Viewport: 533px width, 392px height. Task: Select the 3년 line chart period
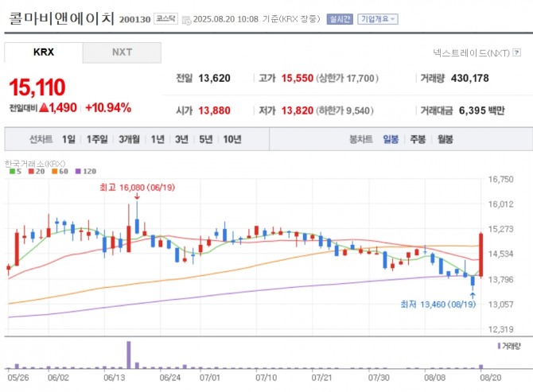click(x=181, y=139)
